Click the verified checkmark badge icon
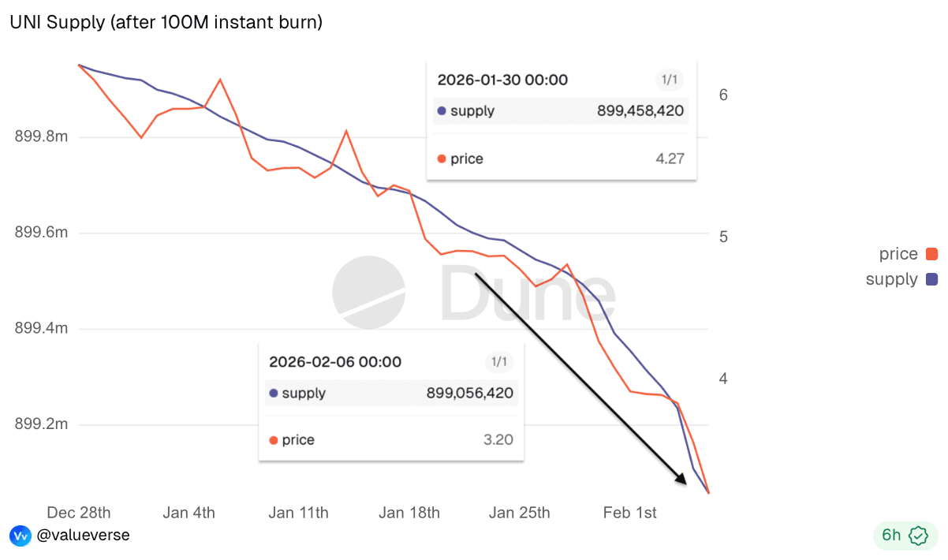Viewport: 948px width, 560px height. [918, 536]
